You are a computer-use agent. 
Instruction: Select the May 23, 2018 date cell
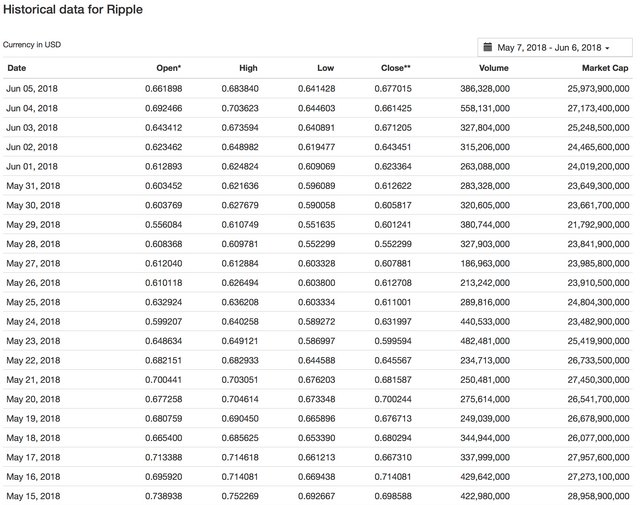pos(33,341)
